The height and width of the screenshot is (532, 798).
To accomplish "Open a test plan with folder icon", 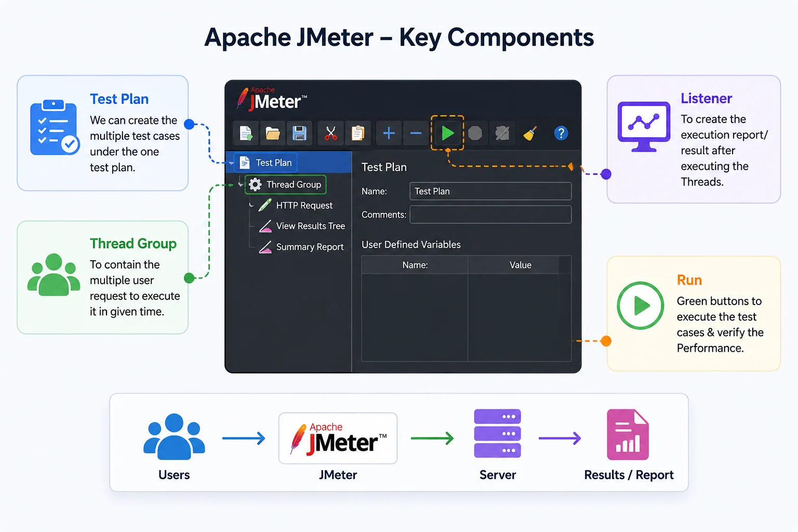I will tap(273, 134).
